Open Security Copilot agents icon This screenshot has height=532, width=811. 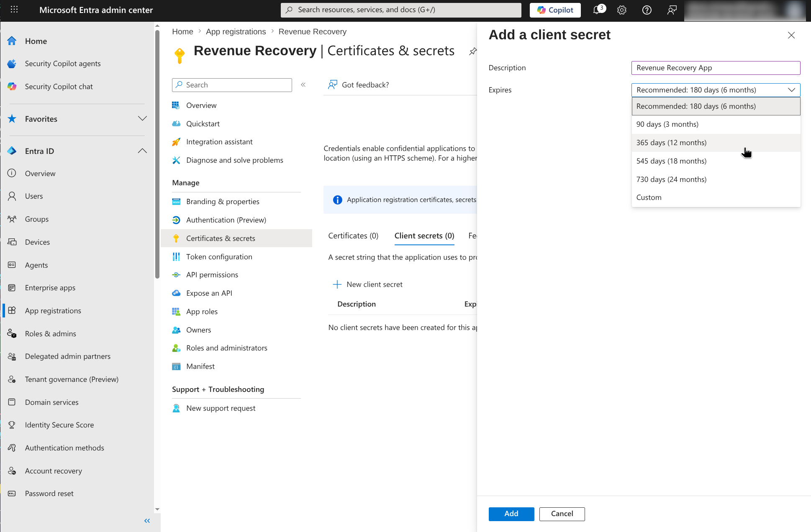coord(12,64)
